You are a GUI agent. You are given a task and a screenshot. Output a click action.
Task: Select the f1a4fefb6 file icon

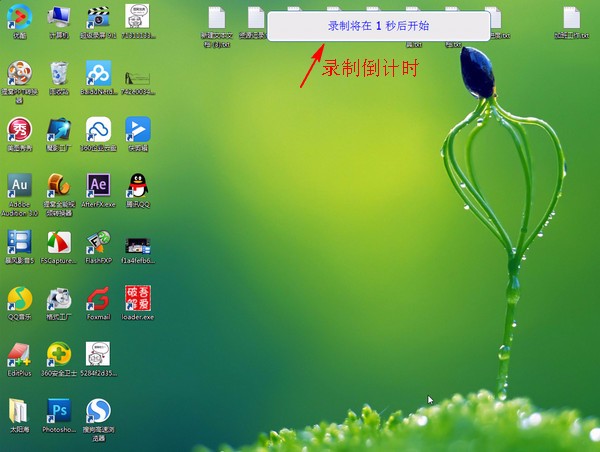tap(138, 251)
